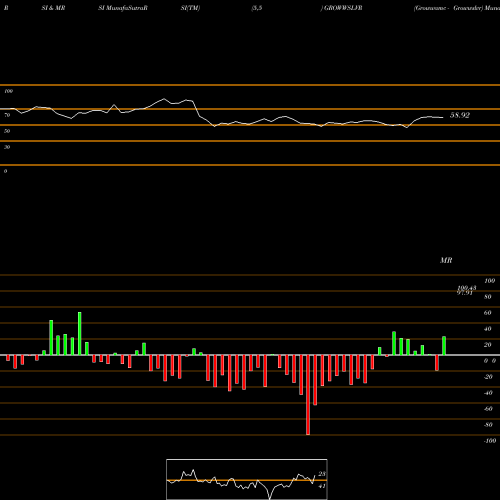Click the MR axis label -80
The height and width of the screenshot is (500, 500).
pyautogui.click(x=488, y=425)
